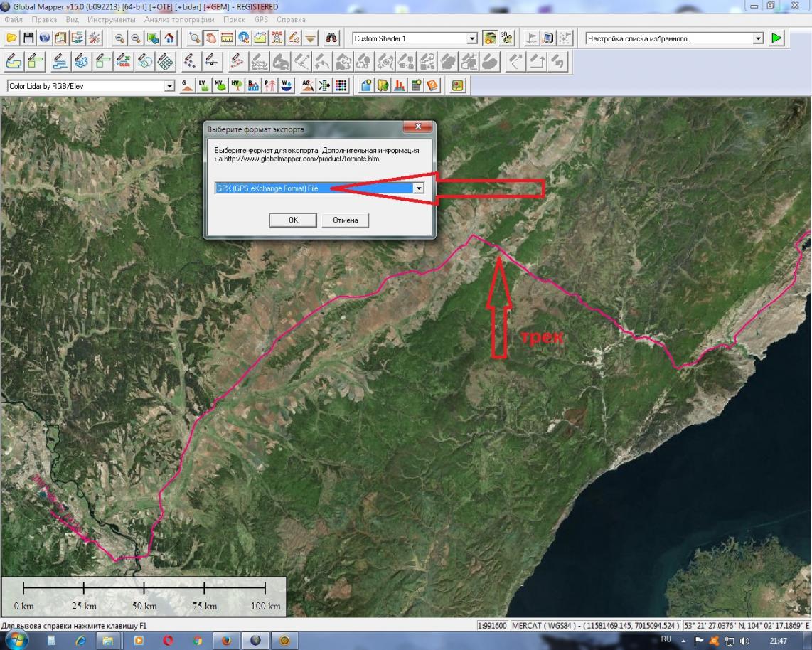
Task: Run favorite with green play arrow
Action: pos(776,38)
